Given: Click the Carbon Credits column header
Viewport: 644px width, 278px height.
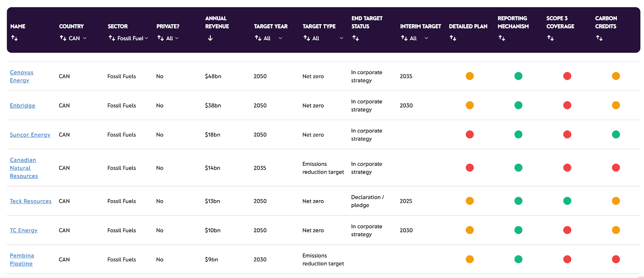Looking at the screenshot, I should pos(606,23).
